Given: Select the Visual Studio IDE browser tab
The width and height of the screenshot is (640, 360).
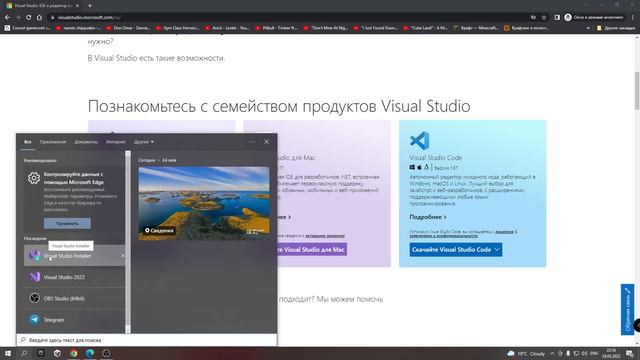Looking at the screenshot, I should [42, 6].
